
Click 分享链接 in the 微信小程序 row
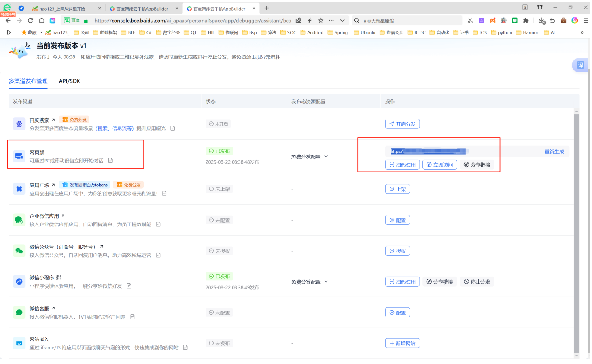point(440,282)
